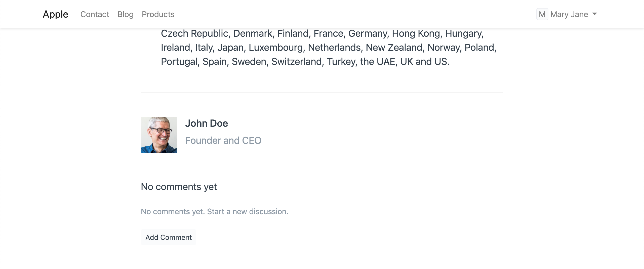This screenshot has width=644, height=269.
Task: Click the No comments yet heading
Action: pos(179,187)
